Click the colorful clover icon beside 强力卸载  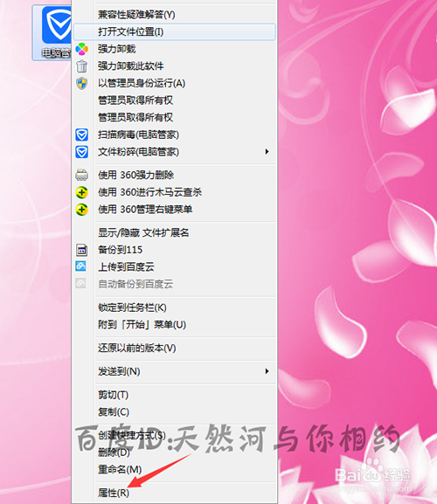(81, 49)
